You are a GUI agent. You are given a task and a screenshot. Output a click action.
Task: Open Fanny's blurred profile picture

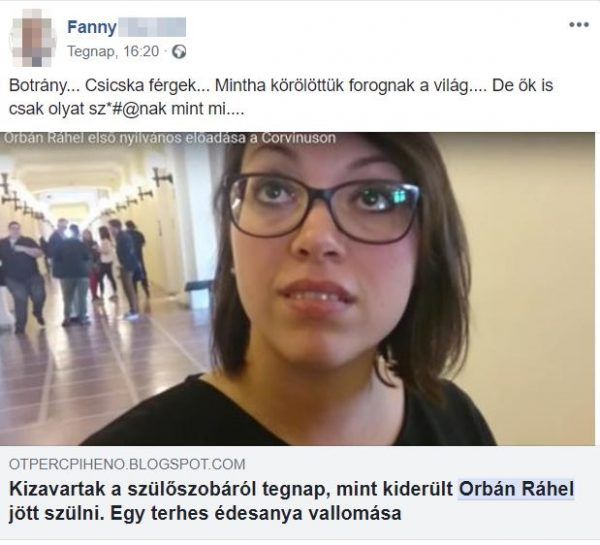pos(32,38)
